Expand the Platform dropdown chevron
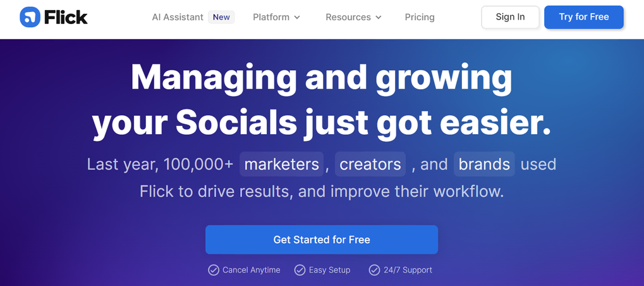The width and height of the screenshot is (644, 286). click(297, 18)
